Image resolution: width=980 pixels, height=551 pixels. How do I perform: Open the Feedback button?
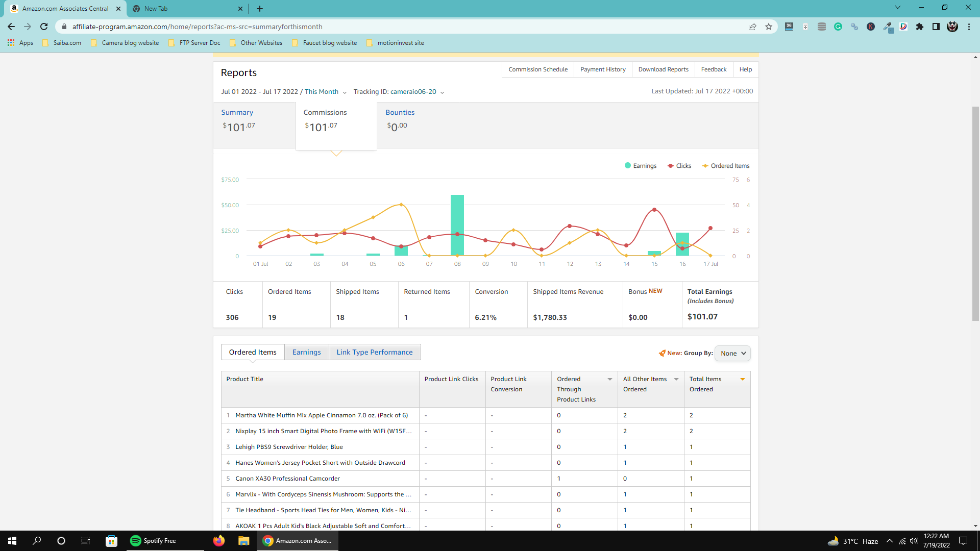(x=714, y=69)
